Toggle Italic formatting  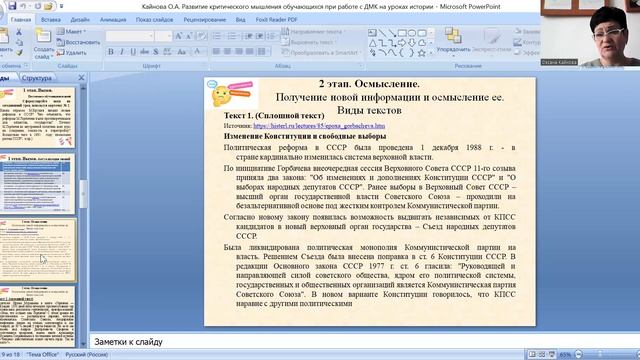click(122, 52)
